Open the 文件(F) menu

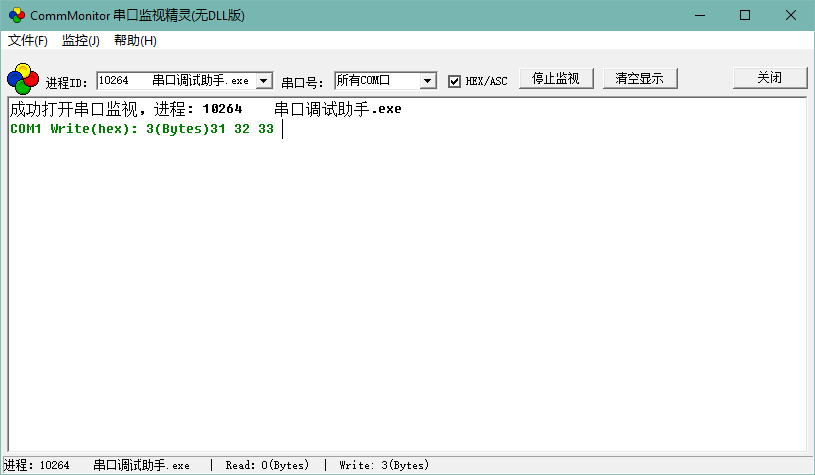pyautogui.click(x=28, y=41)
